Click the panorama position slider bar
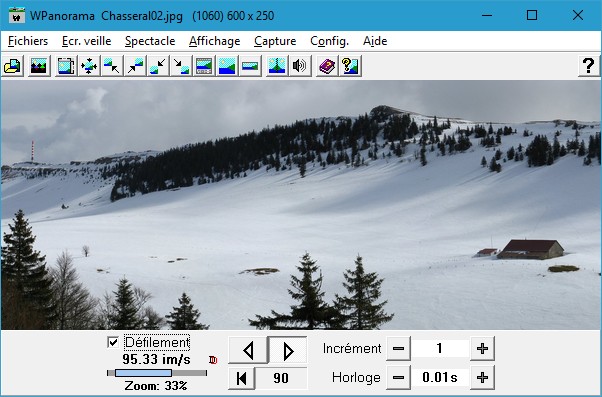Image resolution: width=602 pixels, height=397 pixels. point(157,373)
